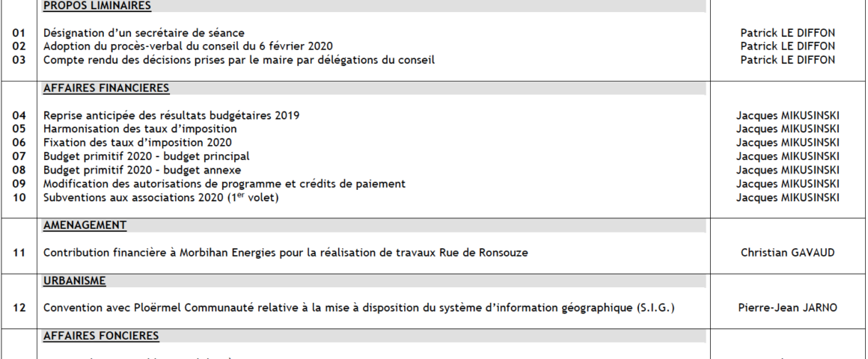The image size is (868, 359).
Task: Click the PROPOS LIMINAIRES section heading
Action: [97, 6]
